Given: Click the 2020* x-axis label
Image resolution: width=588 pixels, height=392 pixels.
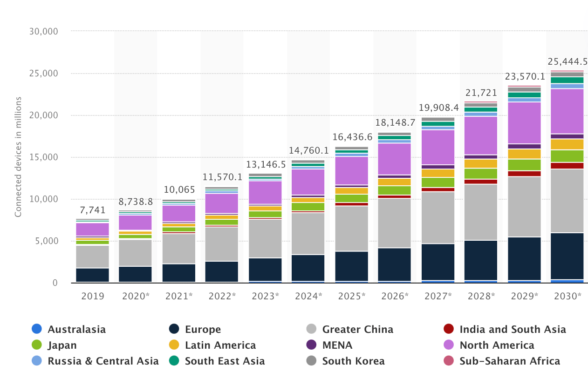Looking at the screenshot, I should (136, 296).
